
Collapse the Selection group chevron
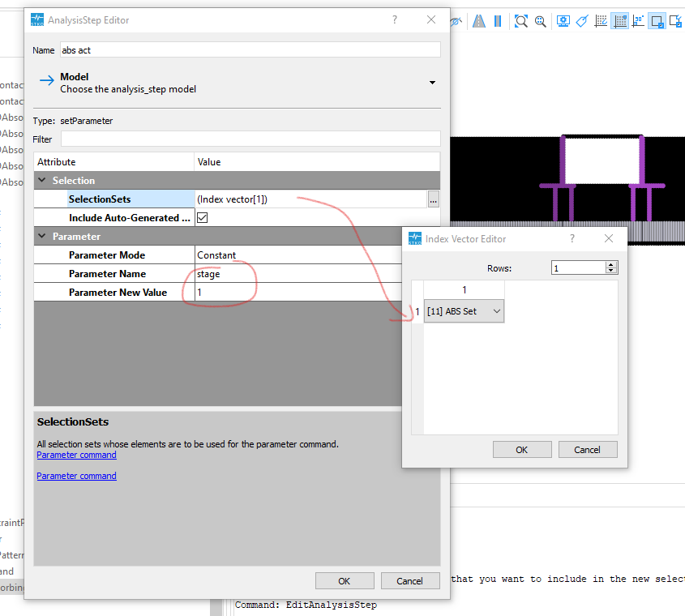pos(42,180)
